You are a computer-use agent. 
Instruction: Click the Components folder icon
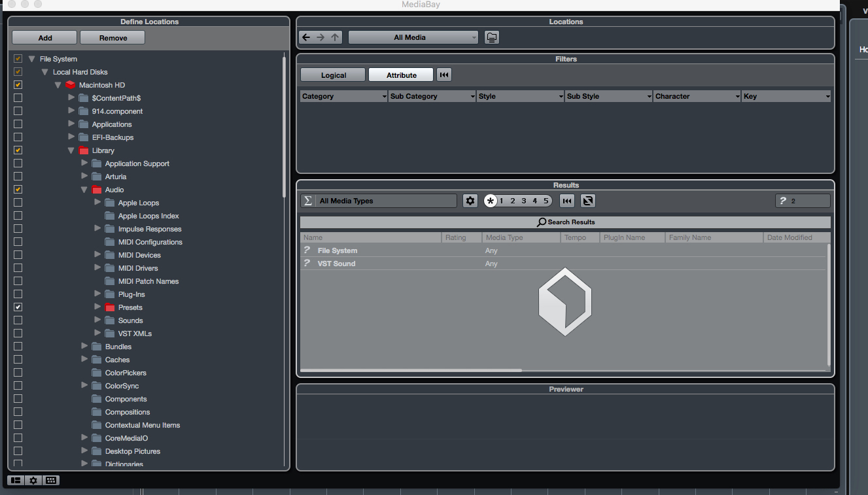coord(97,399)
